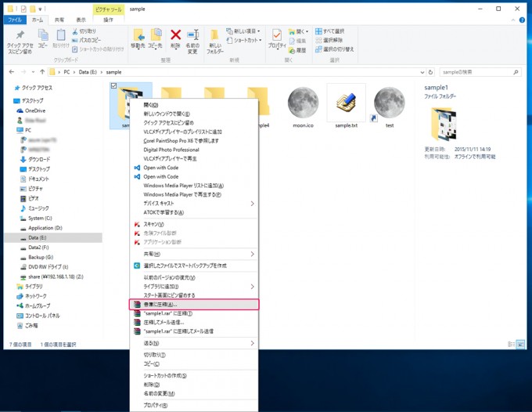Open the 新しい項目 dropdown in the ribbon

243,31
